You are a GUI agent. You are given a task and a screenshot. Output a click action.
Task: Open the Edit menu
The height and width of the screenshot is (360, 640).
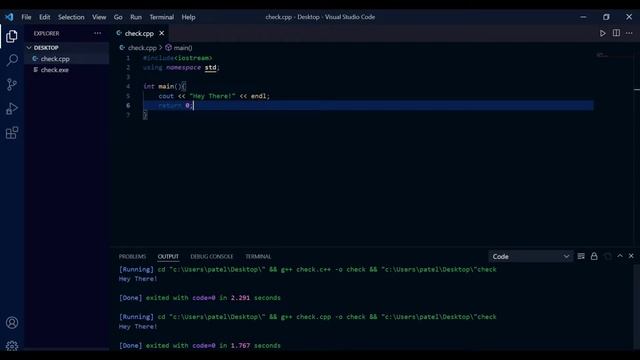click(44, 17)
